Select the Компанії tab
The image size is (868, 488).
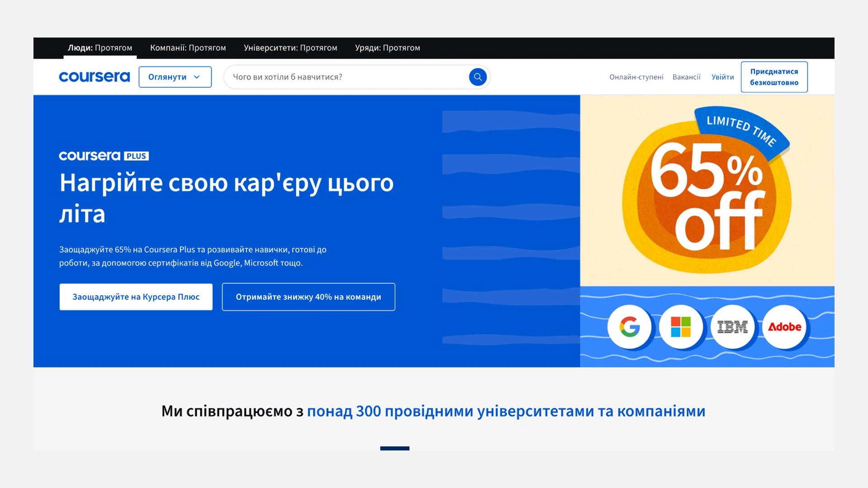click(x=188, y=48)
